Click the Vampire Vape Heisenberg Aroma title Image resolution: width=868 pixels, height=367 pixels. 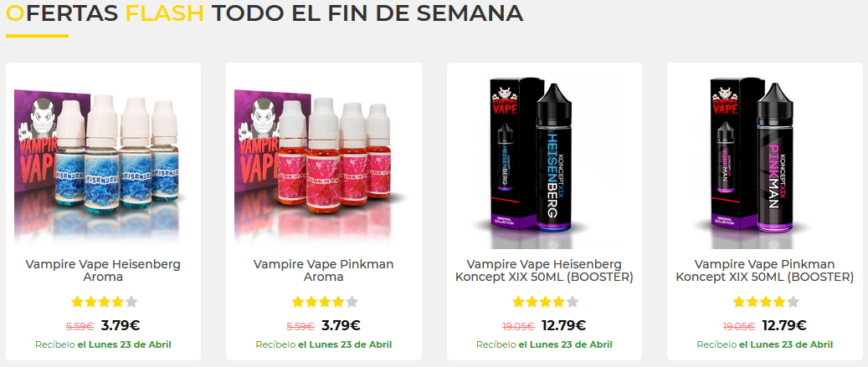(103, 270)
